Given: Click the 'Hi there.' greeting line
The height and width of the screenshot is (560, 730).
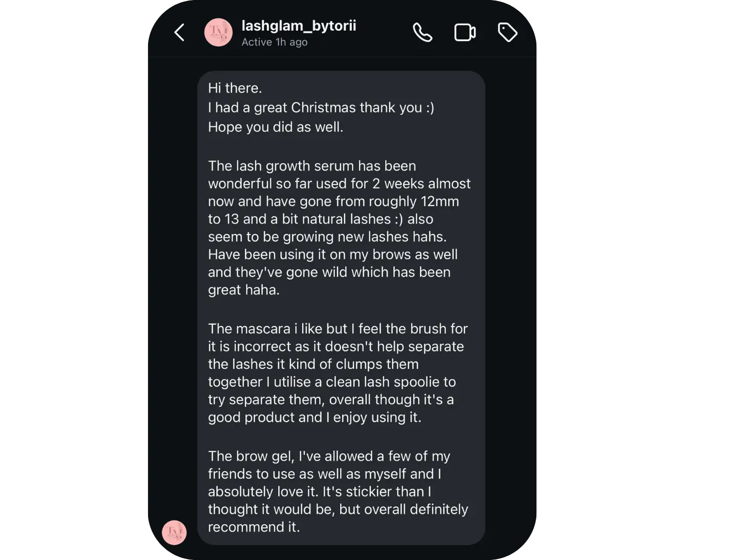Looking at the screenshot, I should [x=235, y=88].
